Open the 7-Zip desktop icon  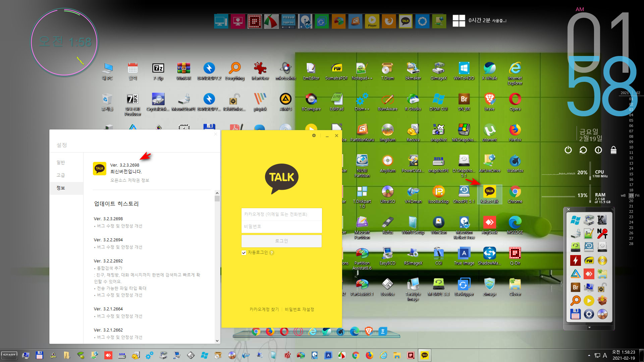click(158, 71)
